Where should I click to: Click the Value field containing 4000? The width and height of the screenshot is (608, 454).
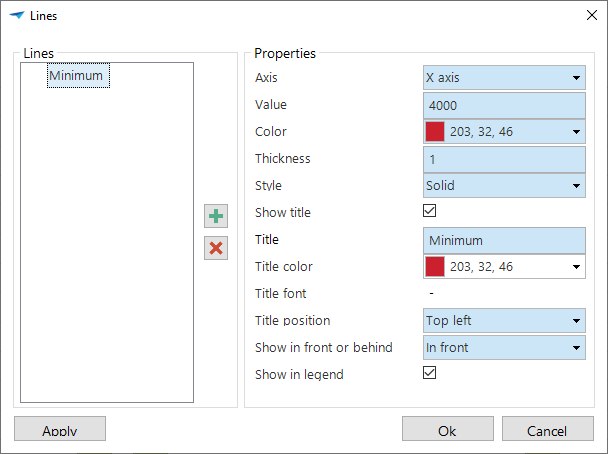click(x=504, y=105)
